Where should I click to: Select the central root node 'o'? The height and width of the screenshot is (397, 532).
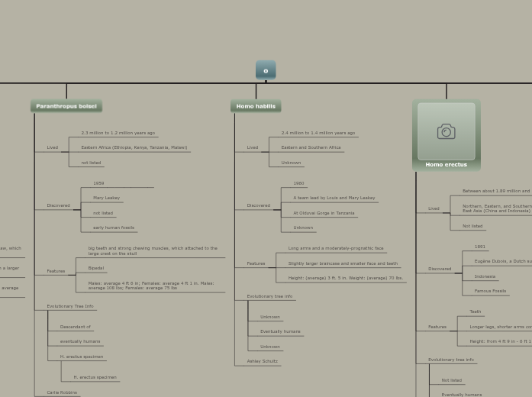266,71
